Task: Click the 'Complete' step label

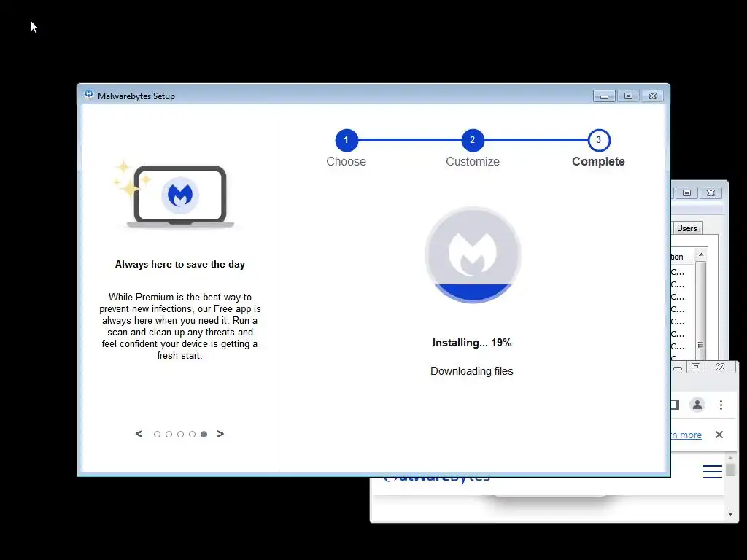Action: pyautogui.click(x=598, y=161)
